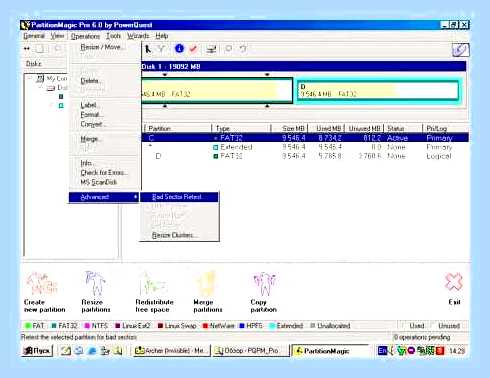Select the C FAT32 Primary table row

pos(305,138)
